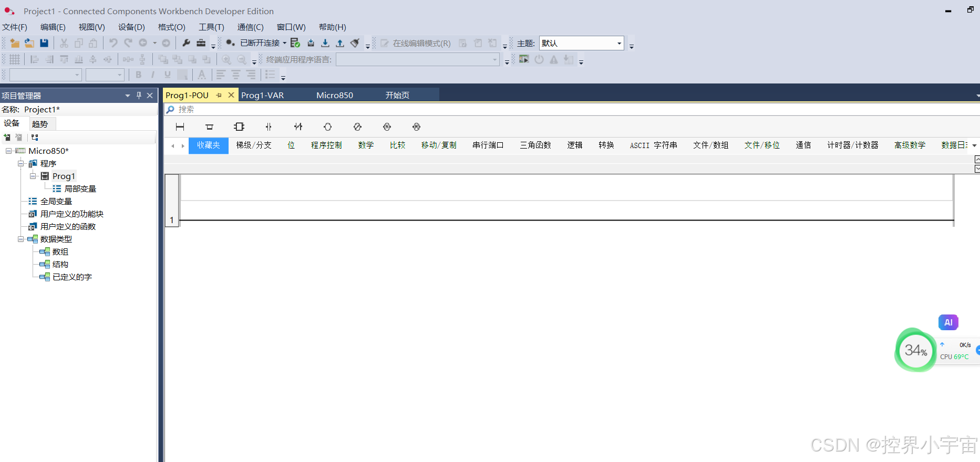
Task: Switch to the 开始页 tab
Action: click(397, 95)
